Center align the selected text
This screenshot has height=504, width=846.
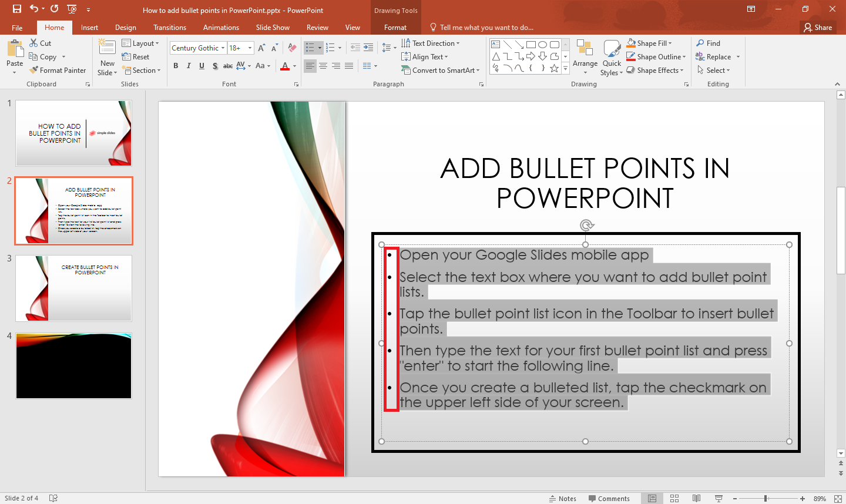point(323,66)
